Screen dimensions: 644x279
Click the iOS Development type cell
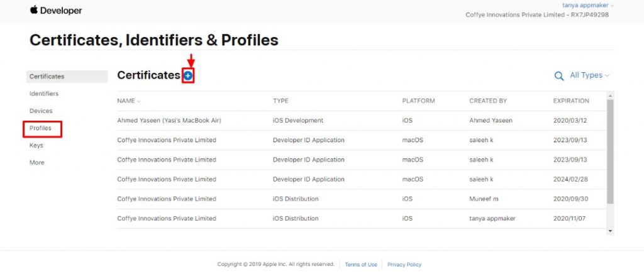click(297, 121)
